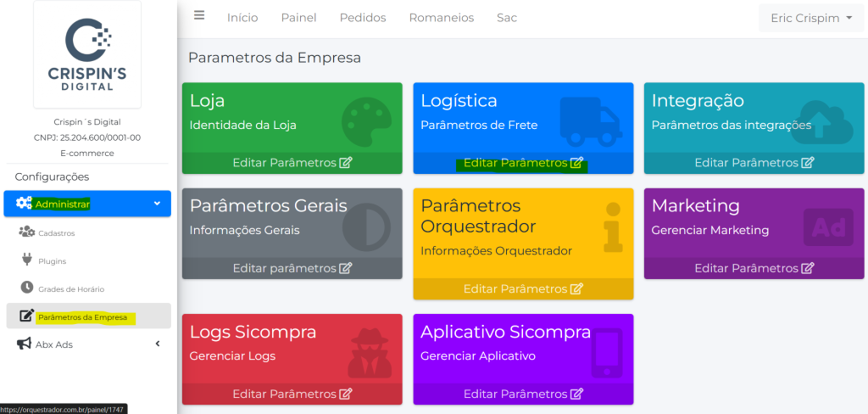Click Editar Parâmetros under Loja

pyautogui.click(x=292, y=163)
